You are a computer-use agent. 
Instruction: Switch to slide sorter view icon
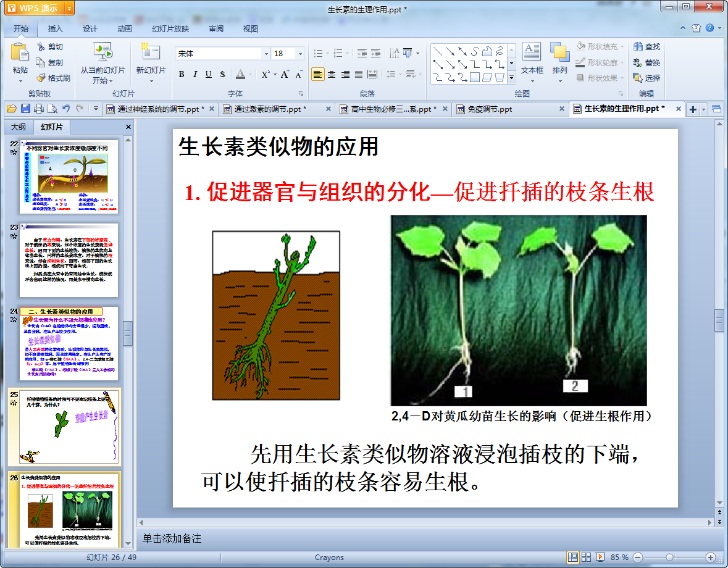pyautogui.click(x=587, y=557)
